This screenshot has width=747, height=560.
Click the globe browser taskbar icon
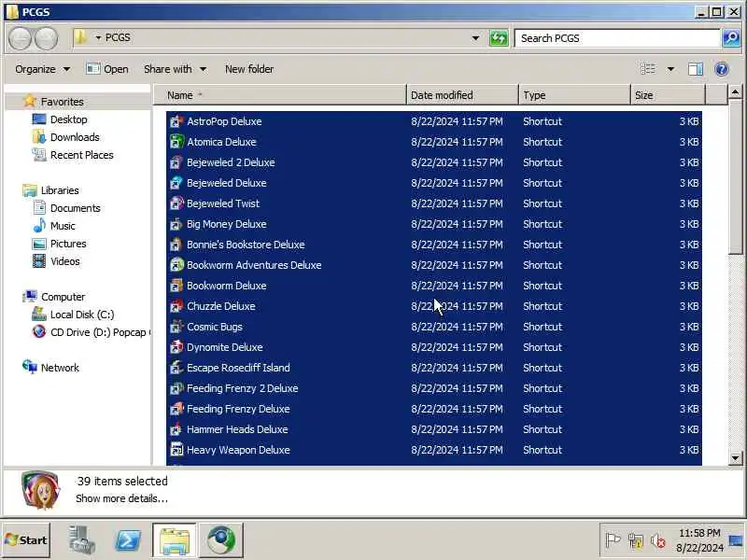click(221, 540)
